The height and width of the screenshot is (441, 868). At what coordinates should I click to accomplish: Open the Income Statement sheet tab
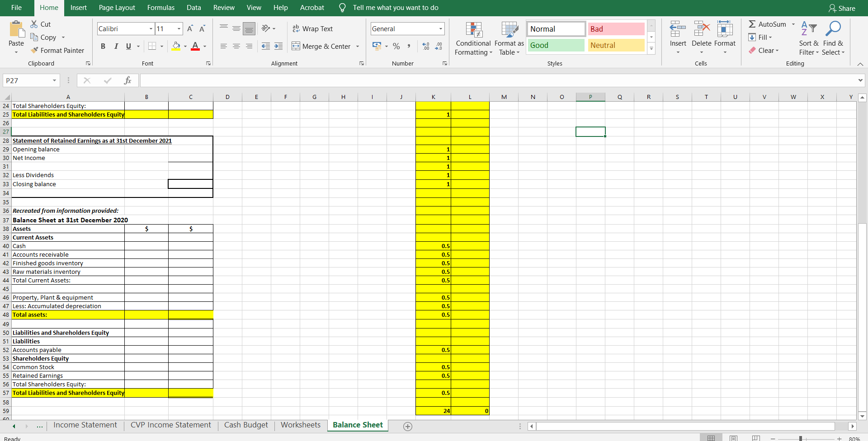(85, 425)
